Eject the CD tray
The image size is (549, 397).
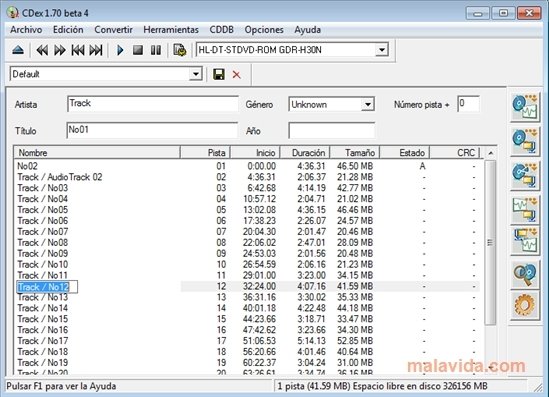(x=18, y=50)
